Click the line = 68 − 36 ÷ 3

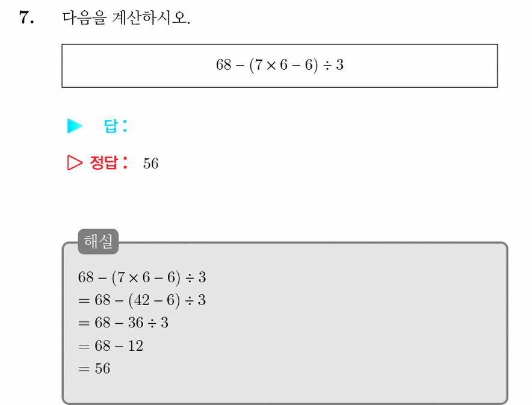pyautogui.click(x=123, y=323)
